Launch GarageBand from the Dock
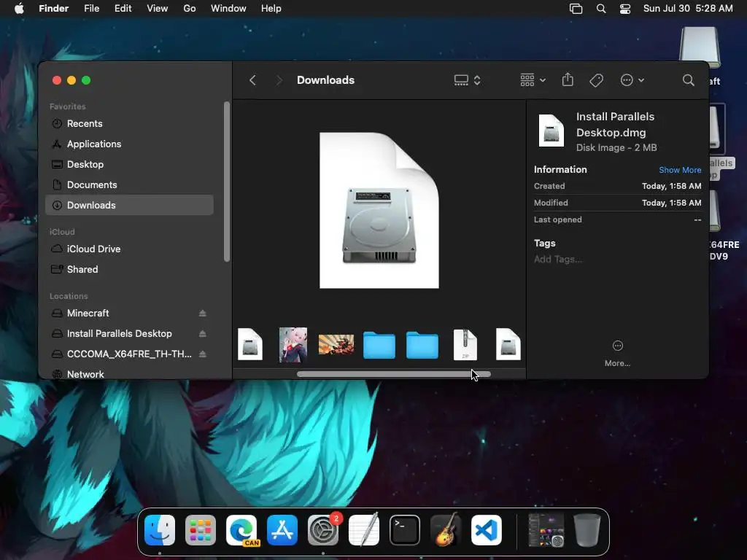747x560 pixels. (x=446, y=530)
